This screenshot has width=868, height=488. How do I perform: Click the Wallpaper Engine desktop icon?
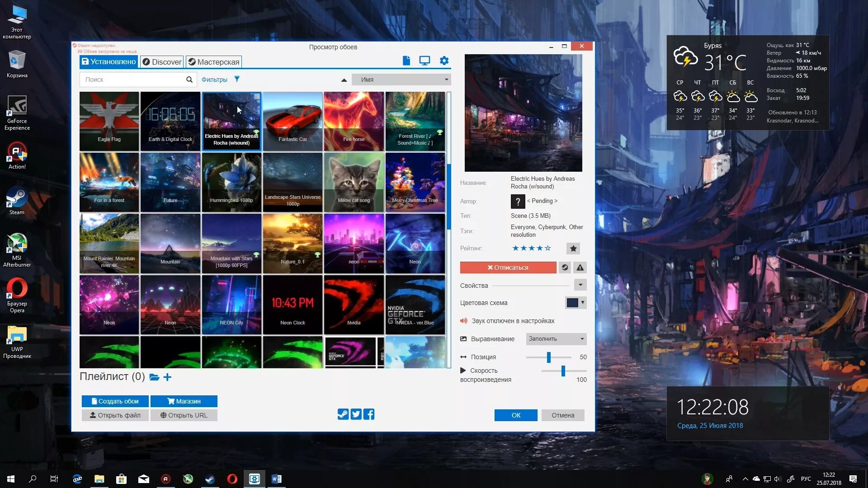255,479
